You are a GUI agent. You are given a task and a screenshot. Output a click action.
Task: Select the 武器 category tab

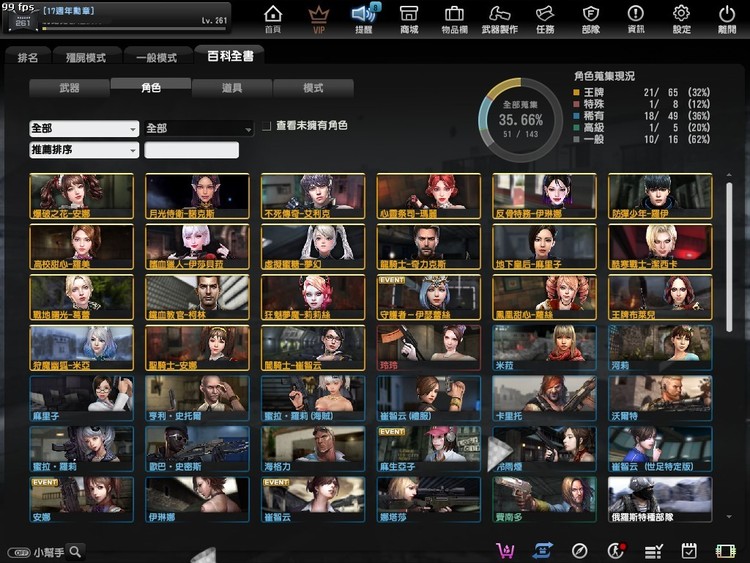tap(69, 88)
